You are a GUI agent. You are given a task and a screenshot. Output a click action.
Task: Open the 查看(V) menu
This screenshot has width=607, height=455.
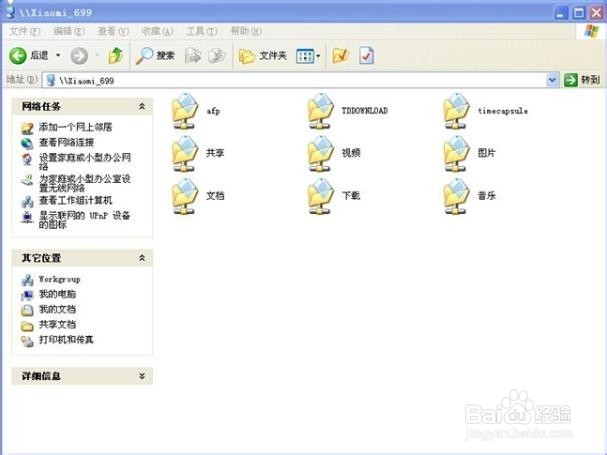click(x=113, y=31)
